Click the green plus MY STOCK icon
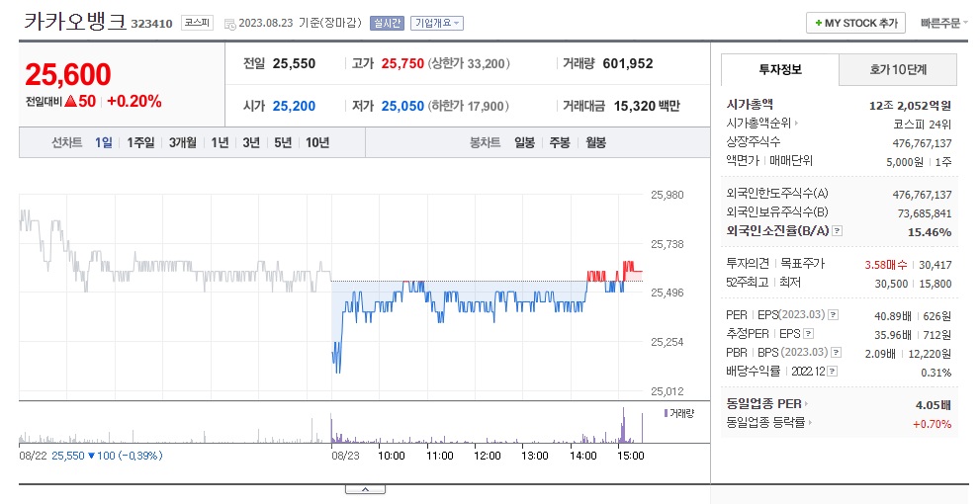Screen dimensions: 980x504 coord(818,23)
